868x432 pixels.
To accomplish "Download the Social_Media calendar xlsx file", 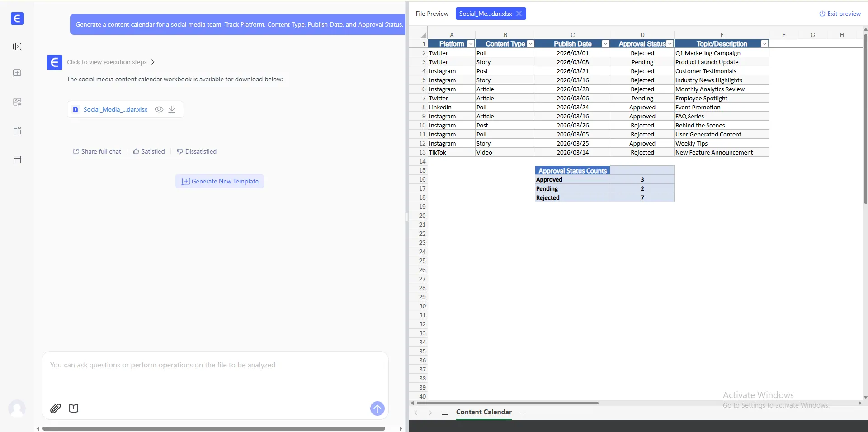I will point(172,109).
